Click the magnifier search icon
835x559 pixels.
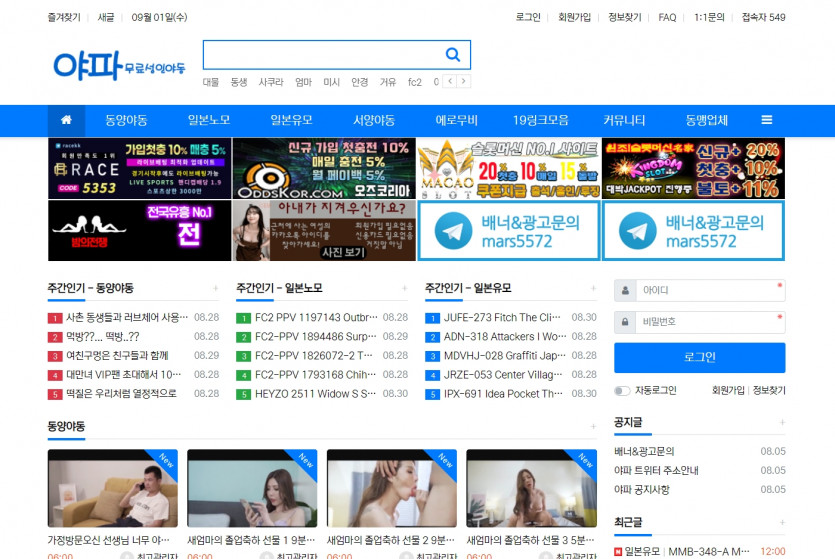pos(452,55)
